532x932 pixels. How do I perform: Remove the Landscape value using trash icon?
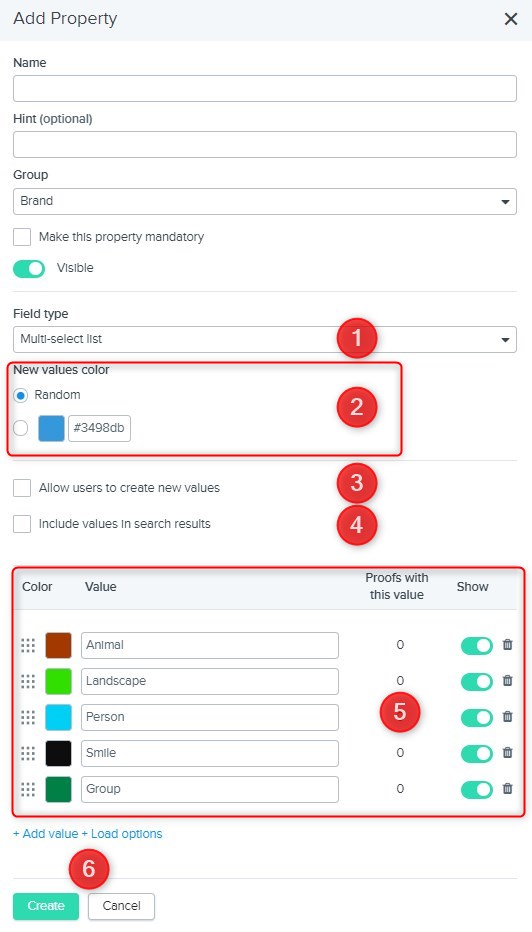coord(507,681)
